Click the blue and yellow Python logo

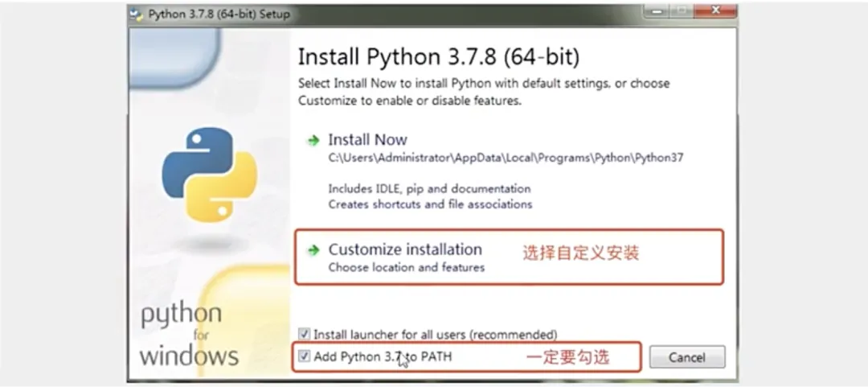pos(209,174)
